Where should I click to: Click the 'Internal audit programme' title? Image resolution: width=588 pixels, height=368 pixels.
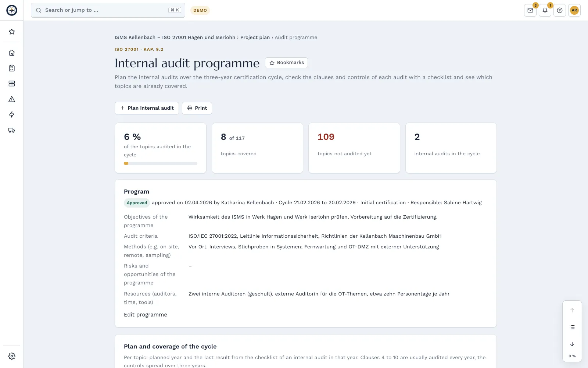coord(187,63)
